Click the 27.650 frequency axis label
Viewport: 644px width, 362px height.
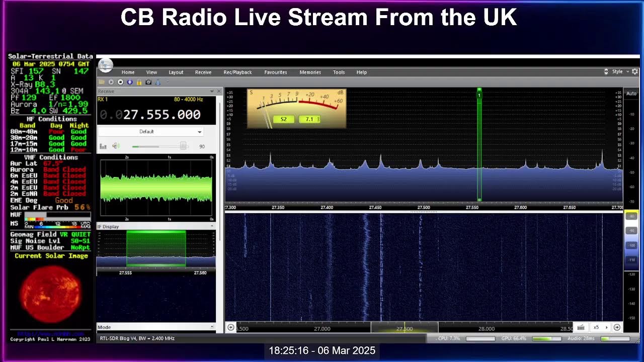point(569,207)
